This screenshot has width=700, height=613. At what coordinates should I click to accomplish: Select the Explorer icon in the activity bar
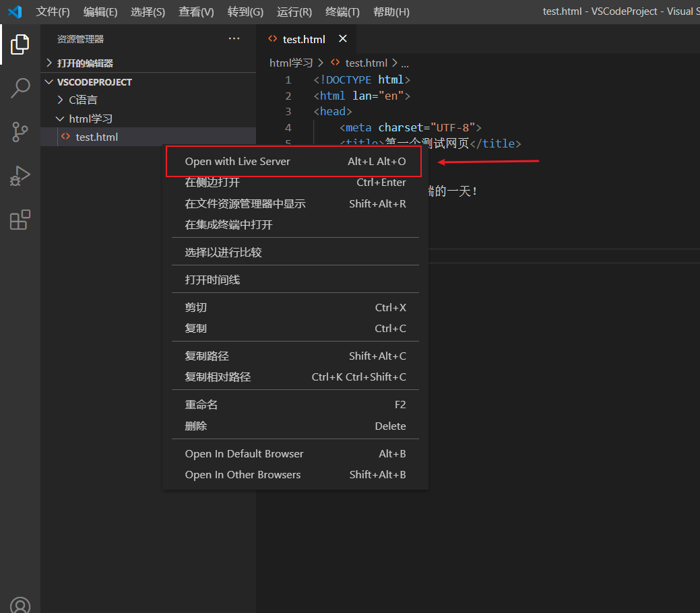(x=20, y=44)
